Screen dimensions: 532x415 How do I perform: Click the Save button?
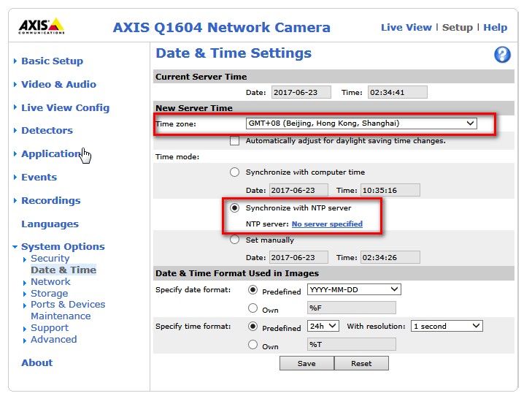307,363
